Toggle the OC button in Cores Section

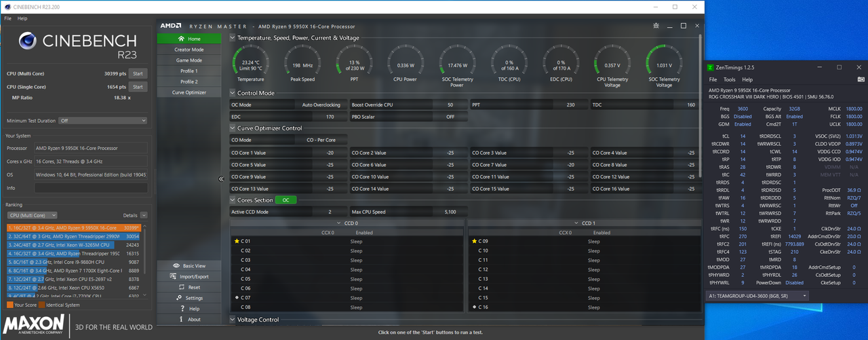pos(285,200)
